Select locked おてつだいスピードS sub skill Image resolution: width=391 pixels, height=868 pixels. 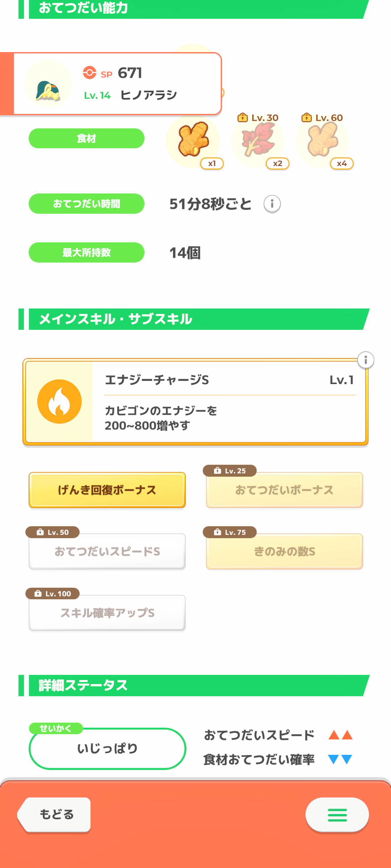(107, 552)
